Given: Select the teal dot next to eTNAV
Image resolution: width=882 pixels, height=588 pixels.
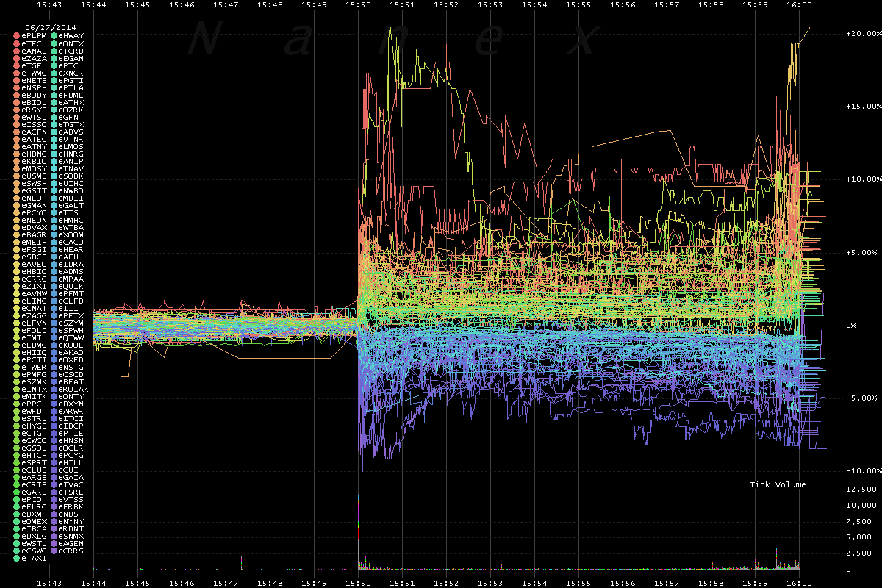Looking at the screenshot, I should [x=54, y=168].
